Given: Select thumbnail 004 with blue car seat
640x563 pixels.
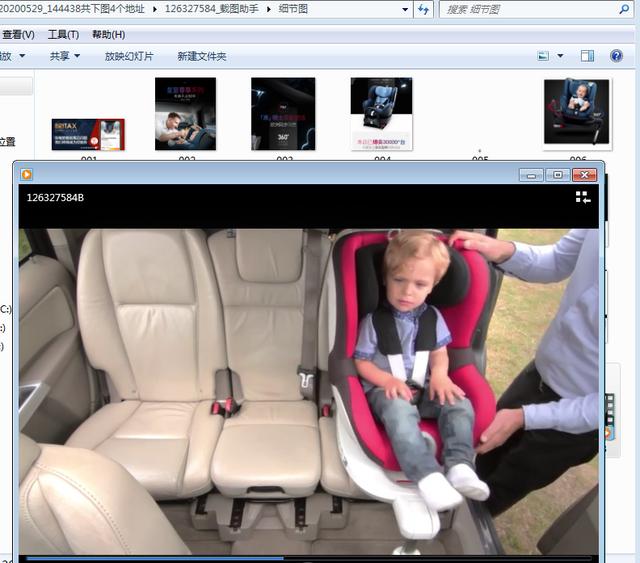Looking at the screenshot, I should [381, 114].
